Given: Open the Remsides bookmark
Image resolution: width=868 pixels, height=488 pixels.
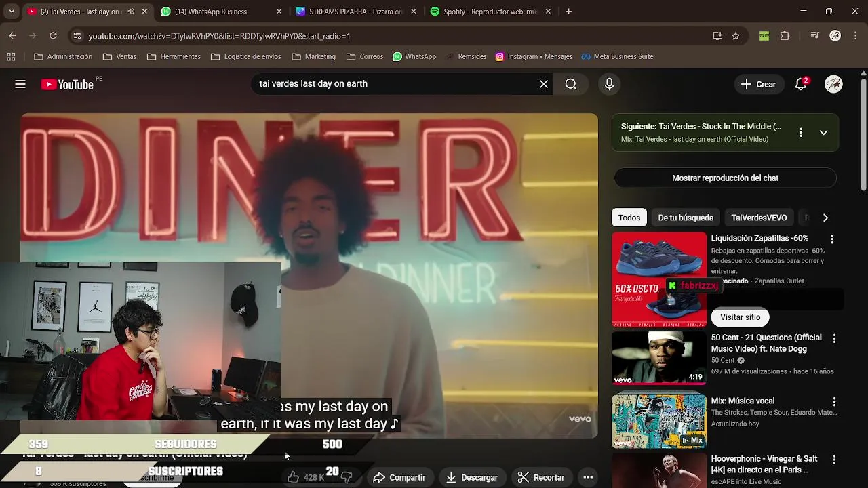Looking at the screenshot, I should pyautogui.click(x=466, y=56).
